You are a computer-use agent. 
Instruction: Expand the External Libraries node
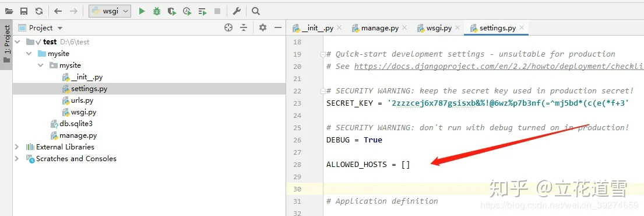coord(17,147)
